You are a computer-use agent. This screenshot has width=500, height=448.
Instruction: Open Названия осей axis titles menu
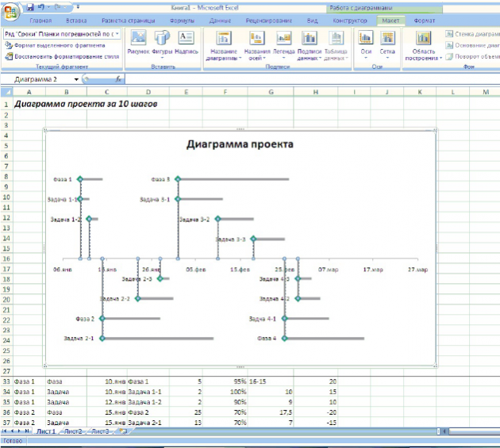[x=257, y=45]
